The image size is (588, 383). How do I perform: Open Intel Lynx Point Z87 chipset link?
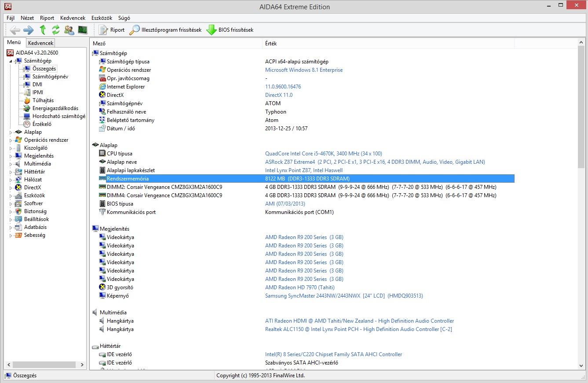[304, 170]
